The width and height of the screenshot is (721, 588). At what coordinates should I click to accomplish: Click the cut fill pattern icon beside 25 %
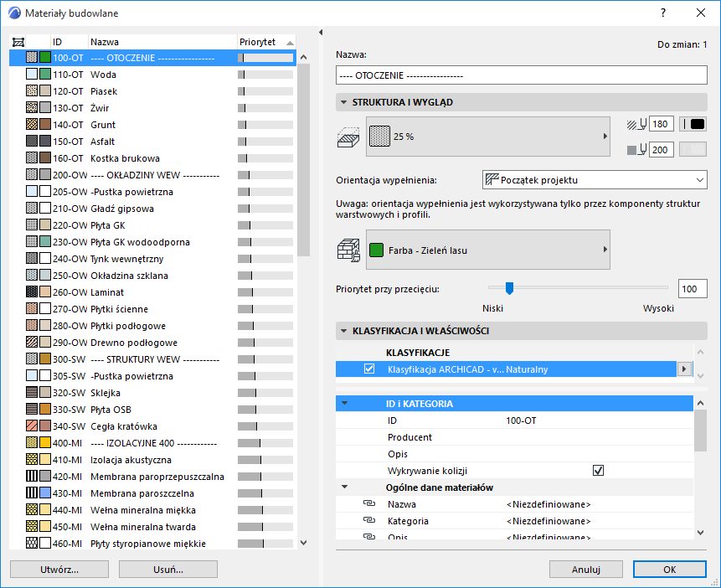coord(348,137)
